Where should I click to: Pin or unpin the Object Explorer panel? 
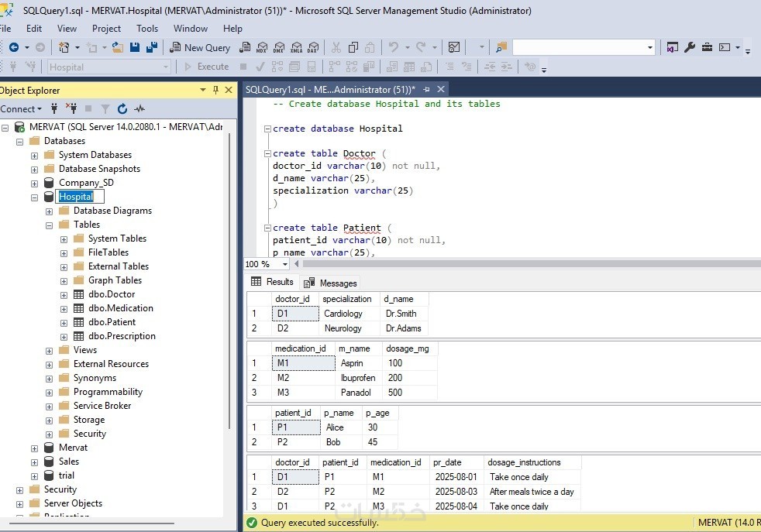point(215,90)
